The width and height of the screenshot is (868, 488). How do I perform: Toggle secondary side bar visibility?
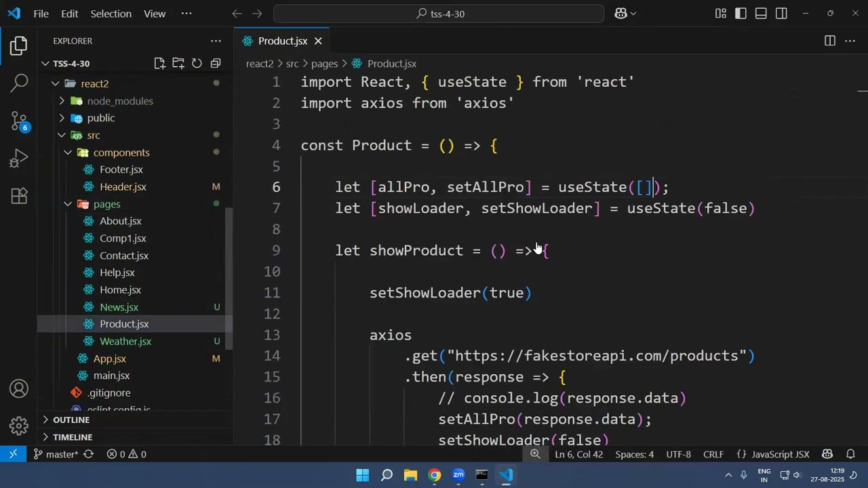[x=782, y=14]
